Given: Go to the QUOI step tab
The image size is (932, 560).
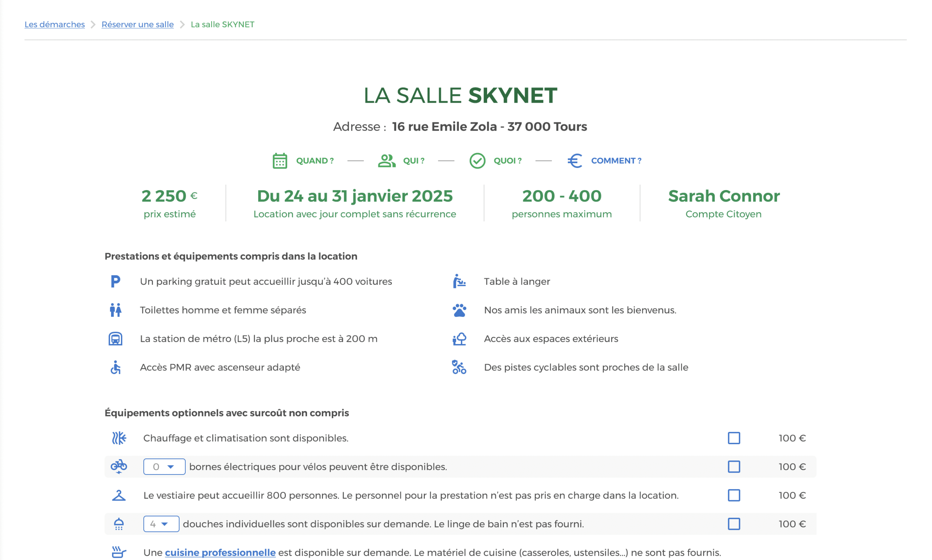Looking at the screenshot, I should [x=507, y=161].
